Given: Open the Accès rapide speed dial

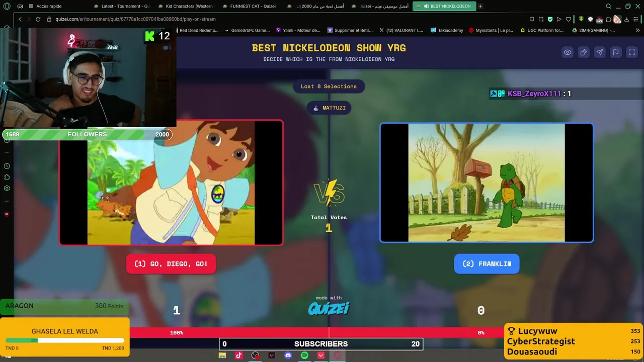Looking at the screenshot, I should tap(45, 7).
